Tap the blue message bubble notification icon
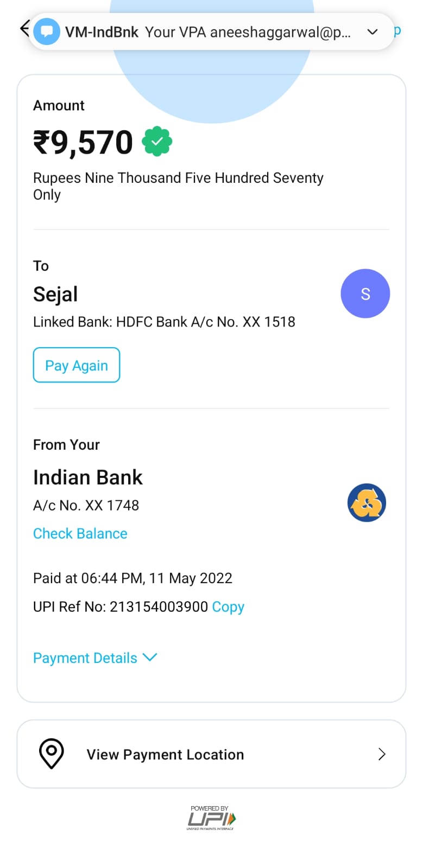This screenshot has width=423, height=868. 47,32
